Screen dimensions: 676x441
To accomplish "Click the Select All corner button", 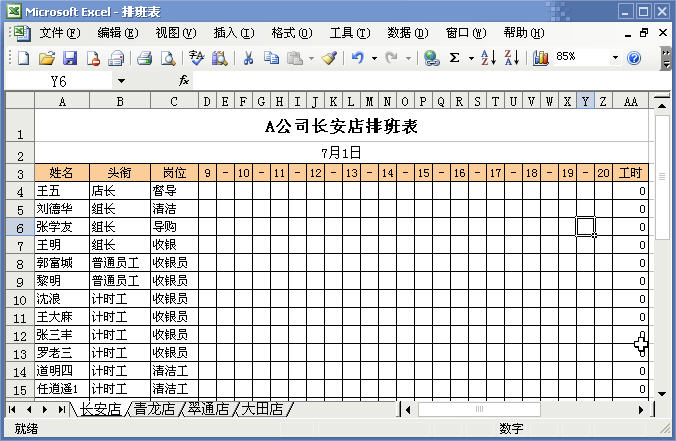I will pyautogui.click(x=20, y=101).
